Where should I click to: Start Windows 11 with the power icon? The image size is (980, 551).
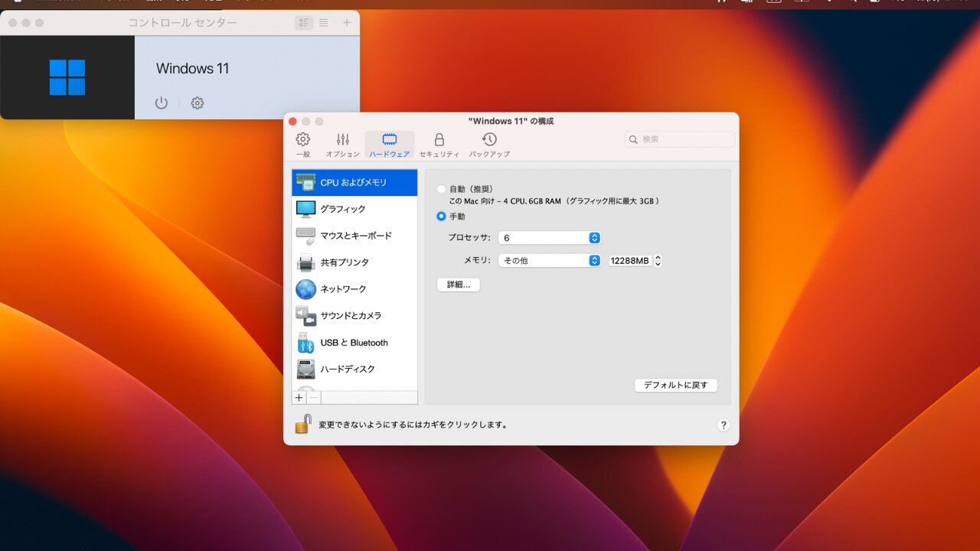coord(161,103)
